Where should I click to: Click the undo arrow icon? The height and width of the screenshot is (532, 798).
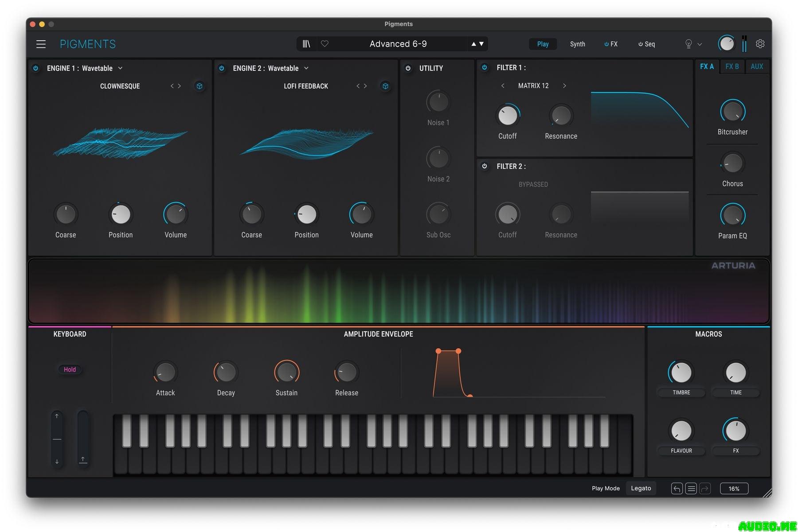[677, 489]
